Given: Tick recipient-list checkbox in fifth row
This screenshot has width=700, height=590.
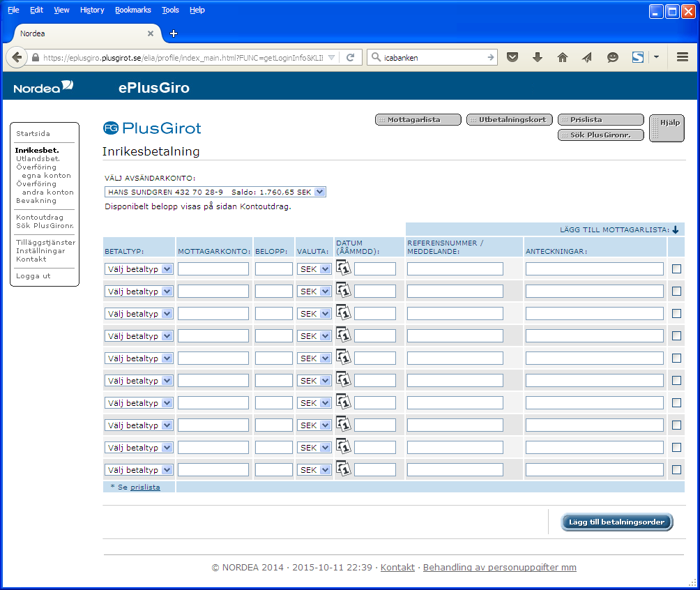Looking at the screenshot, I should 676,358.
